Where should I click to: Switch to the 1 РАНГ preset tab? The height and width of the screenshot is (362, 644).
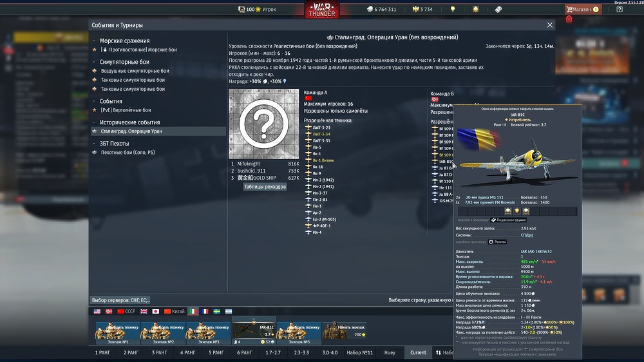[x=102, y=352]
